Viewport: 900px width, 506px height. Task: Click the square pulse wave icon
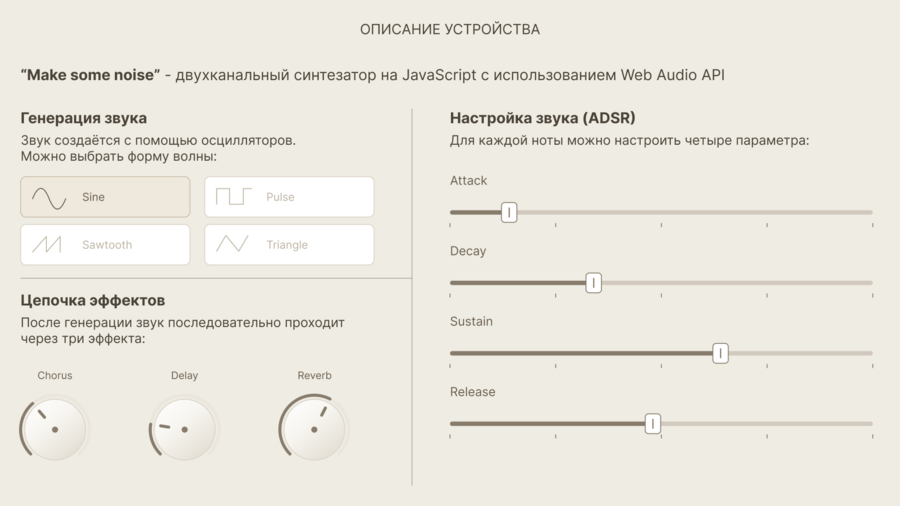233,196
